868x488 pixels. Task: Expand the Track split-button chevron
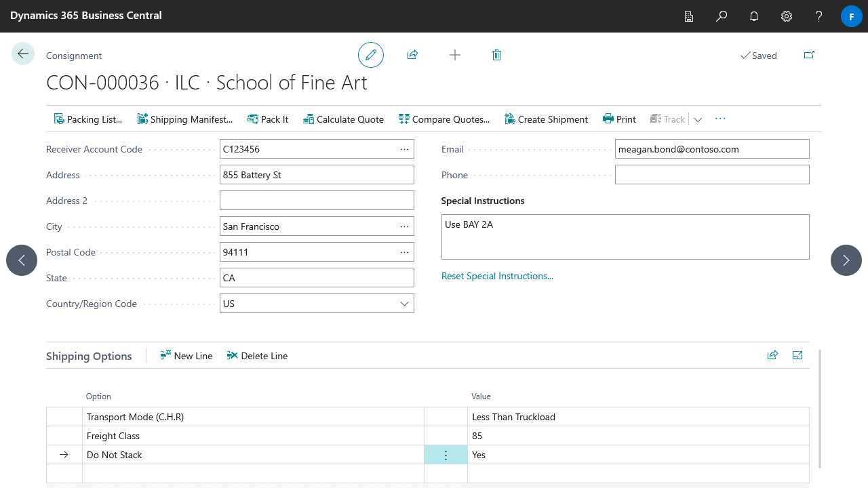698,119
